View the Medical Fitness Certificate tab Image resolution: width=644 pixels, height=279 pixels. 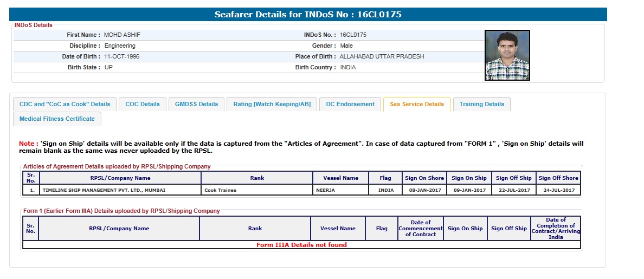57,119
